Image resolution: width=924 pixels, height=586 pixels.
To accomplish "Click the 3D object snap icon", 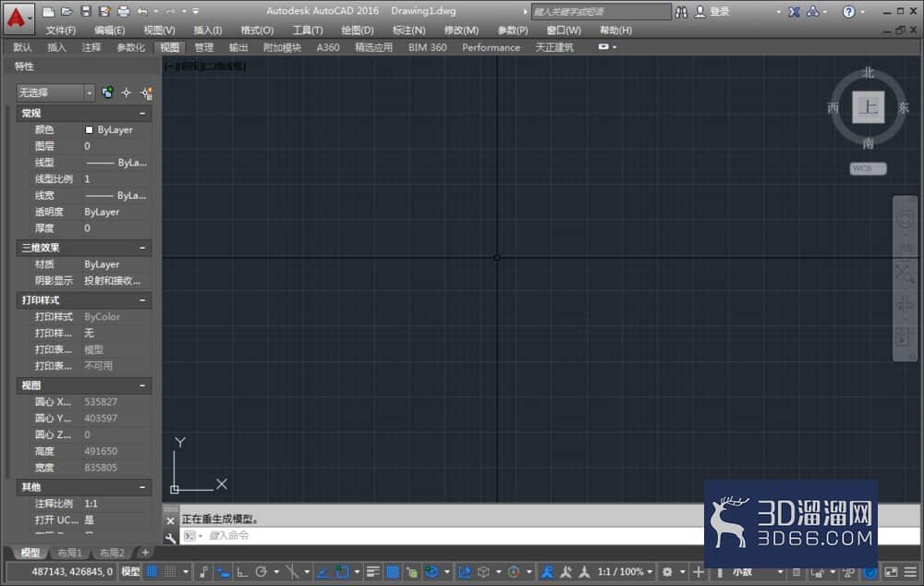I will pos(432,572).
